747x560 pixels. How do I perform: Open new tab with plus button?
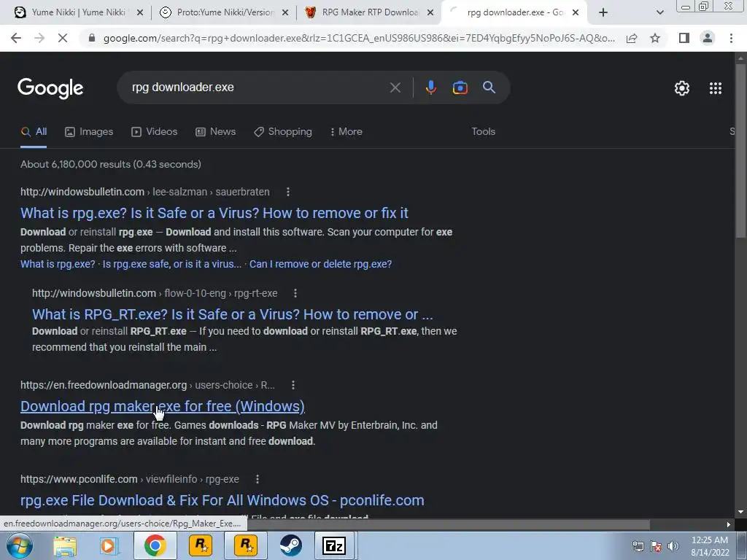point(603,13)
